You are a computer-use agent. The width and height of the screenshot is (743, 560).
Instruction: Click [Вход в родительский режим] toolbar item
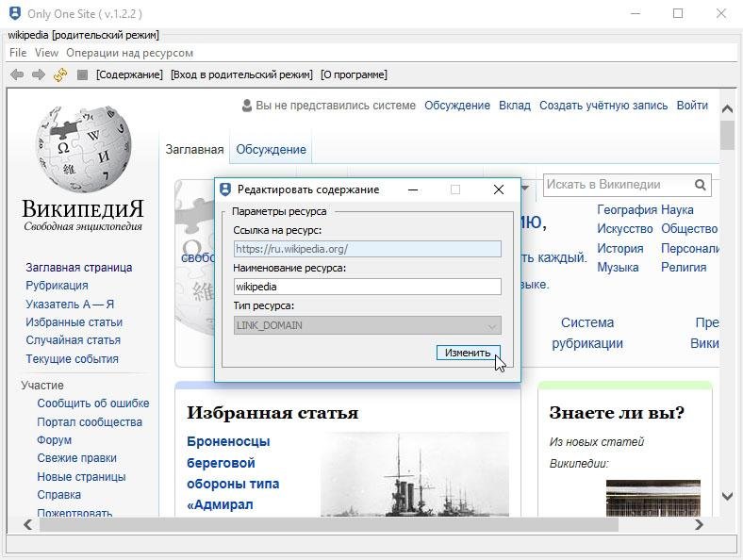click(x=241, y=74)
